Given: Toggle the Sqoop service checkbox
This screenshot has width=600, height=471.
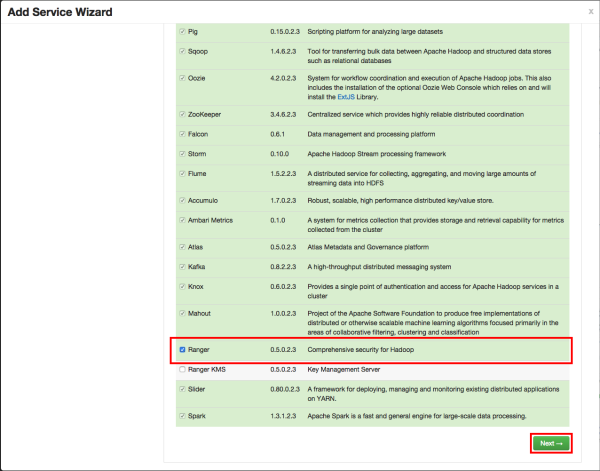Looking at the screenshot, I should tap(182, 51).
